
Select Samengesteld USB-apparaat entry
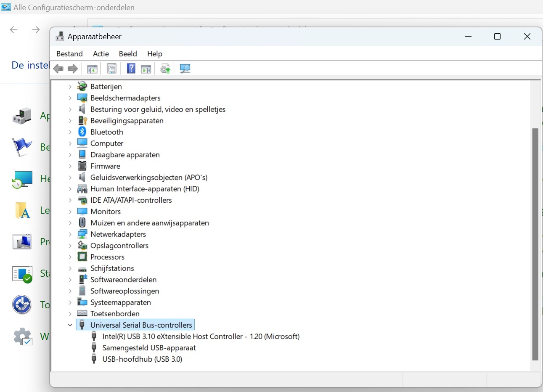click(149, 348)
